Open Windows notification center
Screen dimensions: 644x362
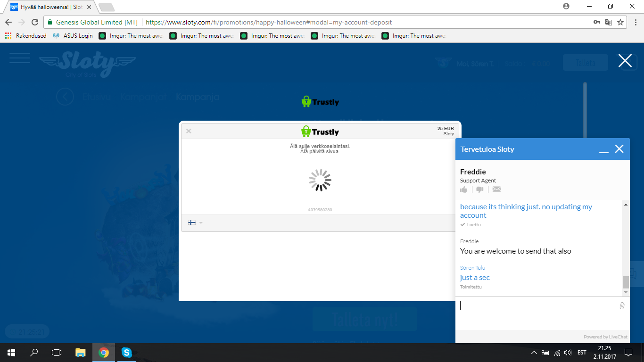click(x=628, y=353)
